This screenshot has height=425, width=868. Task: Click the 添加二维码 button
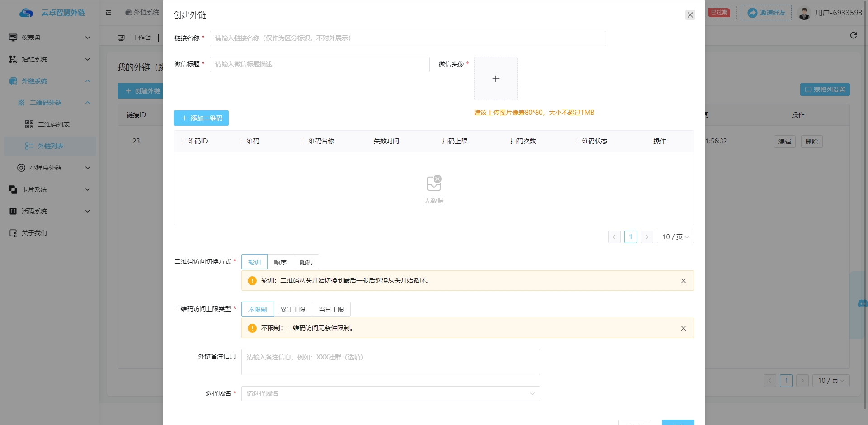point(201,118)
